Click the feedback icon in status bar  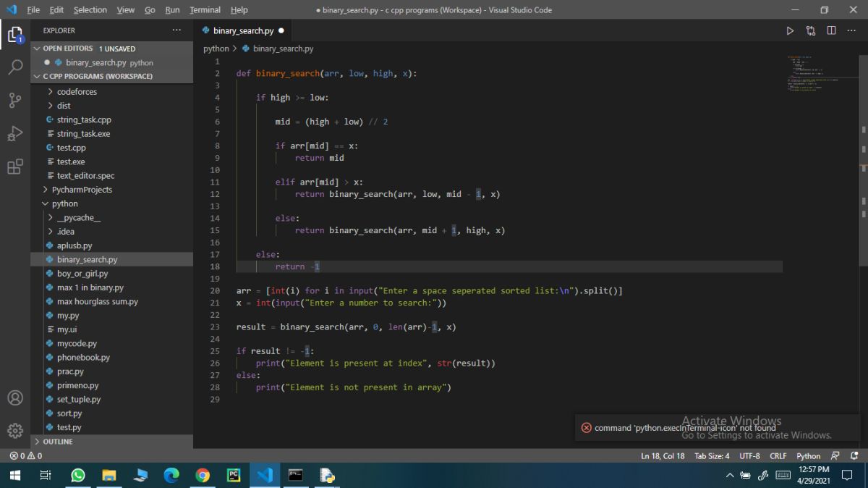click(835, 456)
